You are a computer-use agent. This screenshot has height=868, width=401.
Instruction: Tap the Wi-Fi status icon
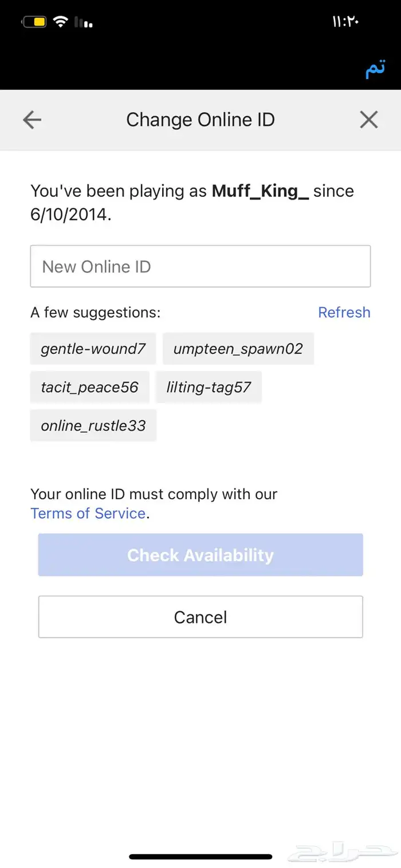(60, 22)
